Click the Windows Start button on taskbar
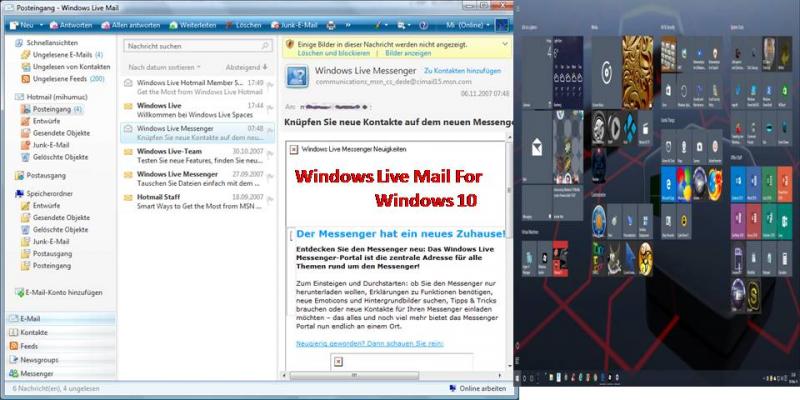The image size is (800, 400). coord(518,378)
